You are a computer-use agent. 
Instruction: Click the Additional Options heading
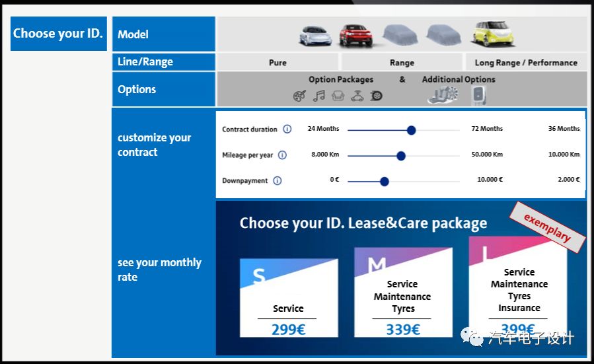click(x=459, y=79)
